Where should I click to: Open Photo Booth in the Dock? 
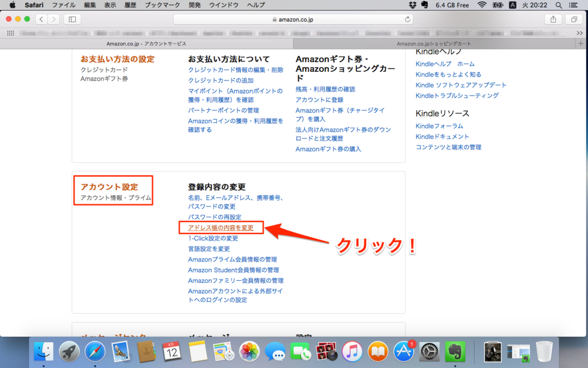(x=326, y=352)
